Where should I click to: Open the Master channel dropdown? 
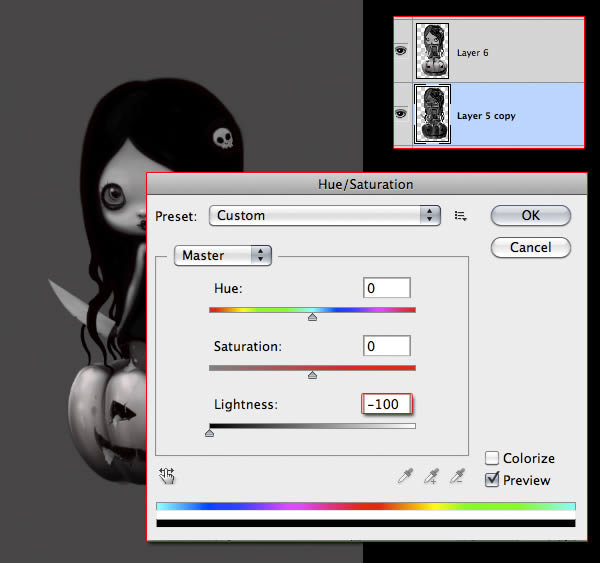tap(223, 255)
